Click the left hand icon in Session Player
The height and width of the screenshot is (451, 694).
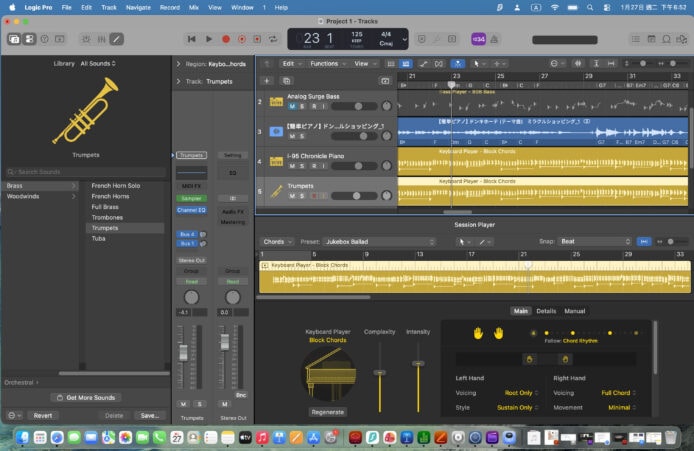click(479, 333)
